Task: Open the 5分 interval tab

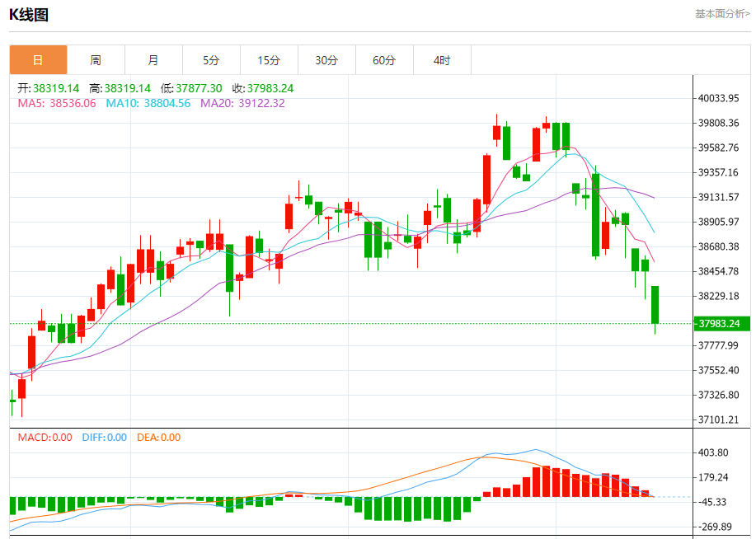Action: point(211,60)
